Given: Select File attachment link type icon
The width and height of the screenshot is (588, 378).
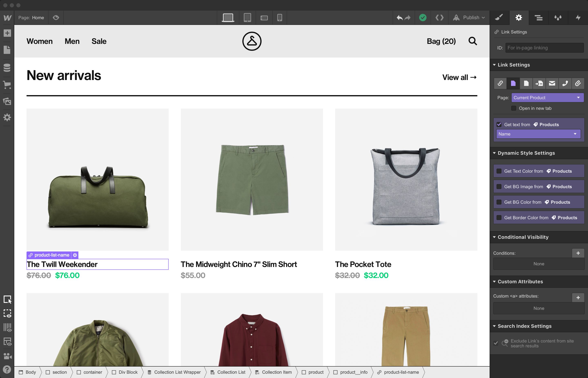Looking at the screenshot, I should click(578, 83).
